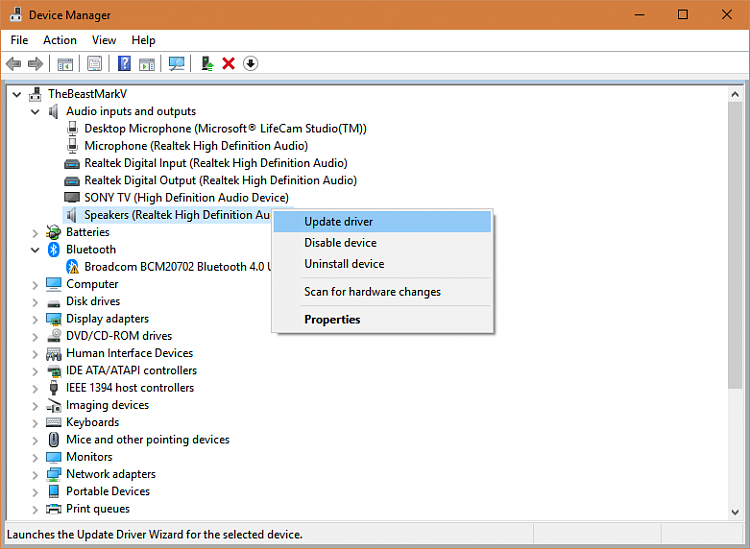The height and width of the screenshot is (549, 750).
Task: Expand the Portable Devices category
Action: (x=35, y=492)
